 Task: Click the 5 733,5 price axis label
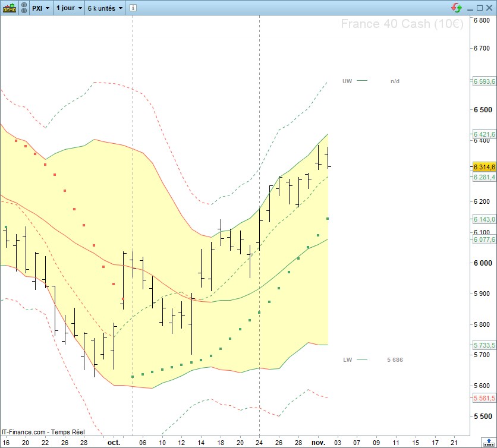click(484, 345)
